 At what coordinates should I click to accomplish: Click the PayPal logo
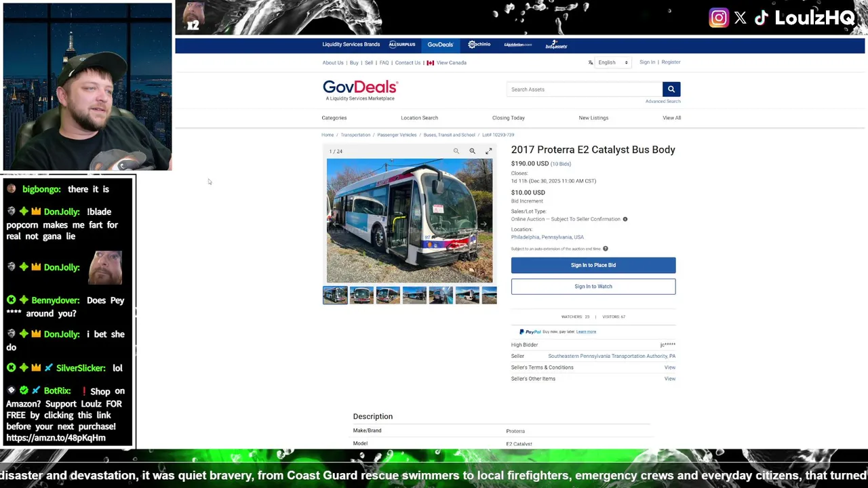pos(530,331)
